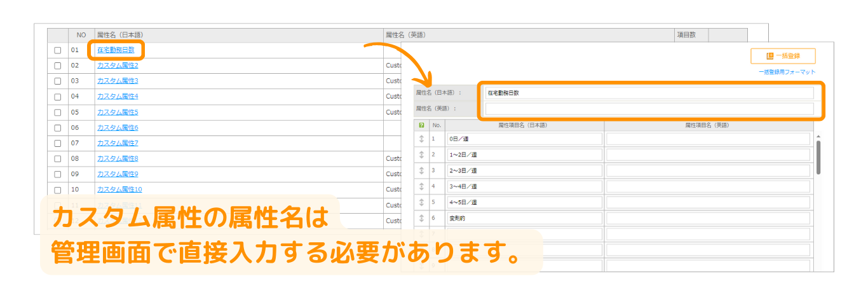Click reorder arrows icon for item row 3
The height and width of the screenshot is (290, 868).
(421, 170)
